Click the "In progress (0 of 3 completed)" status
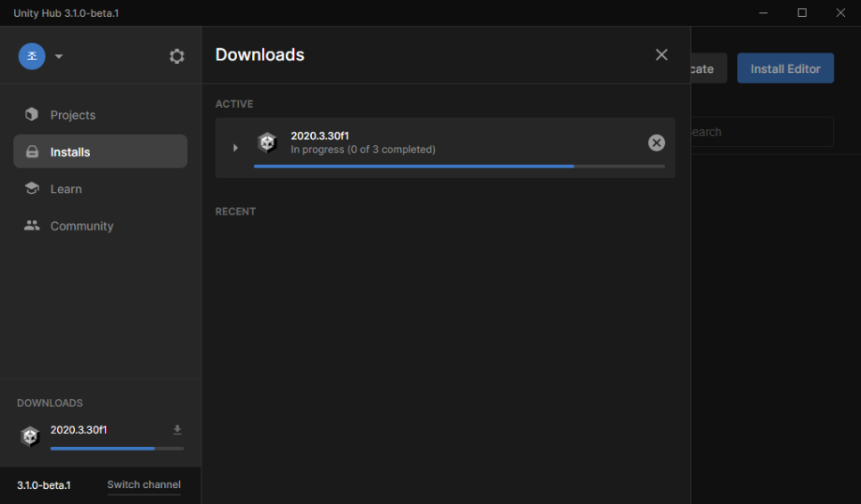The image size is (861, 504). (x=363, y=150)
